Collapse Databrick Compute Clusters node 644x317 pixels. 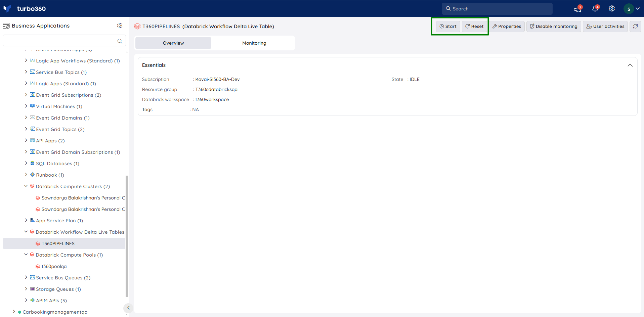click(26, 186)
